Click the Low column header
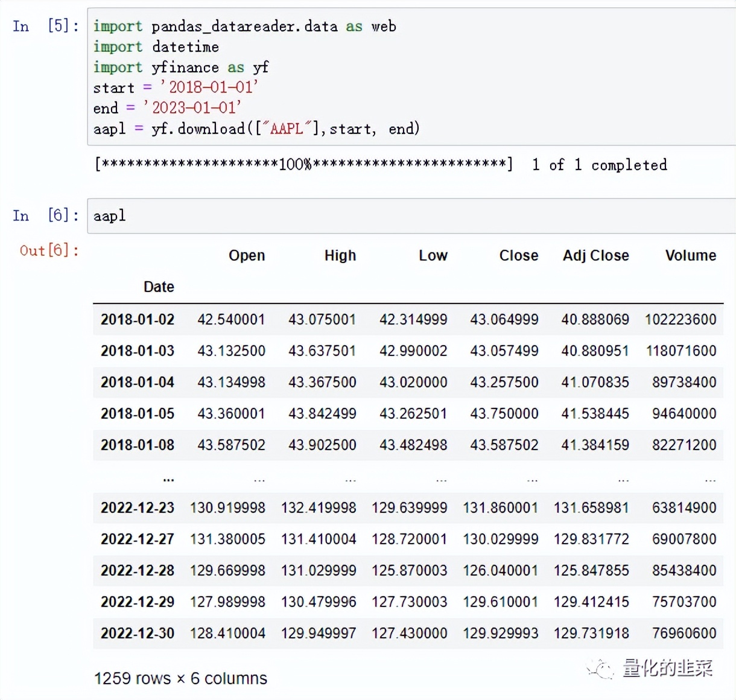 [x=433, y=255]
